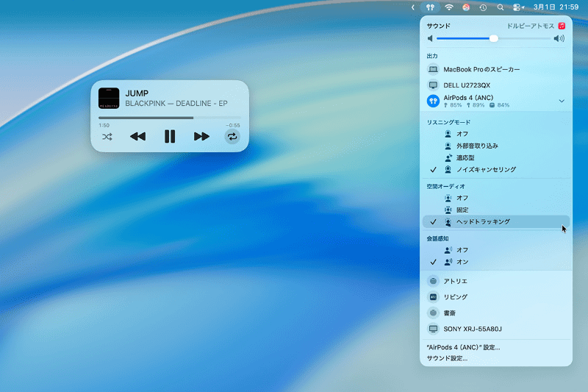Screen dimensions: 588x392
Task: Open Spotlight search in menu bar
Action: pyautogui.click(x=501, y=7)
